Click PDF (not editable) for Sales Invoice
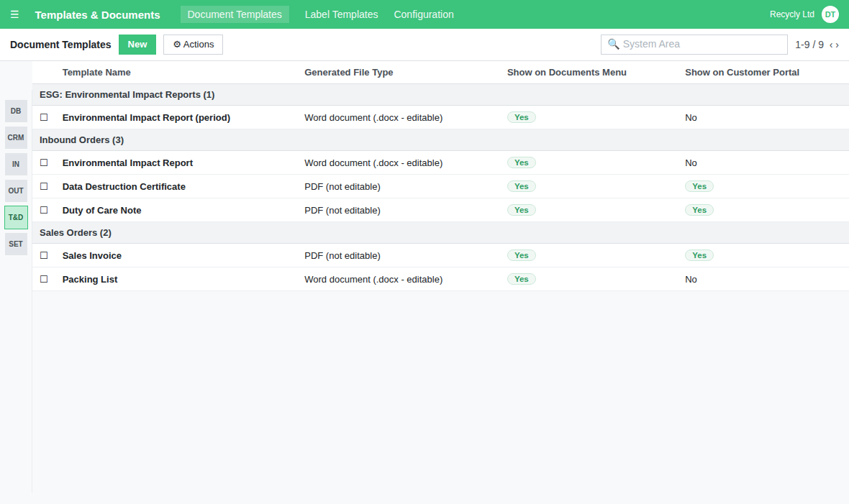849x504 pixels. click(342, 255)
